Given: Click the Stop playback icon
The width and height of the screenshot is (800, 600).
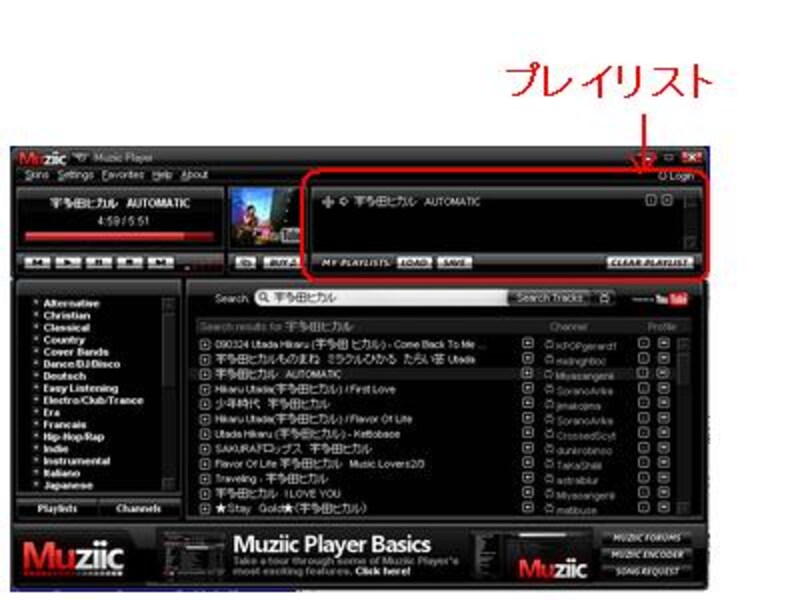Looking at the screenshot, I should tap(127, 262).
